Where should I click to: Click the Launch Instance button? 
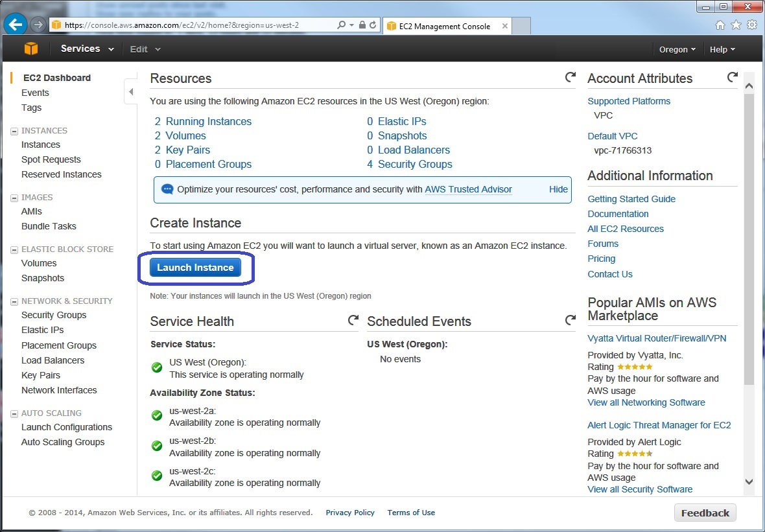pos(195,267)
